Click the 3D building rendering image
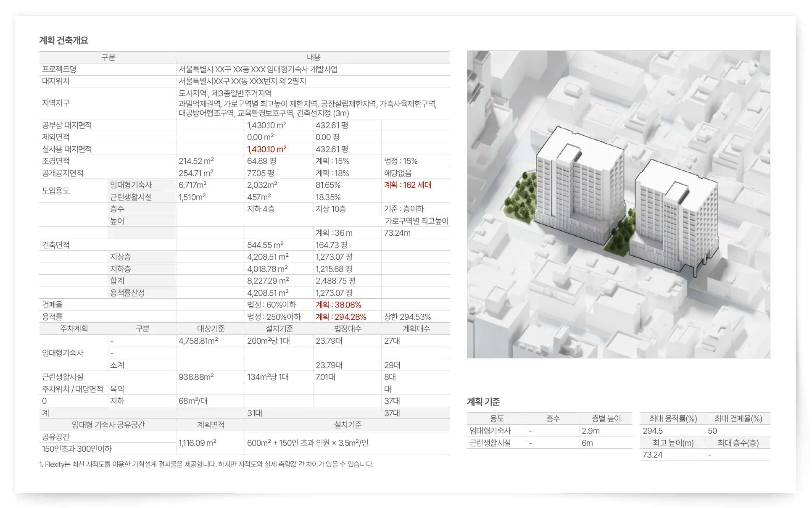The height and width of the screenshot is (508, 812). point(618,204)
